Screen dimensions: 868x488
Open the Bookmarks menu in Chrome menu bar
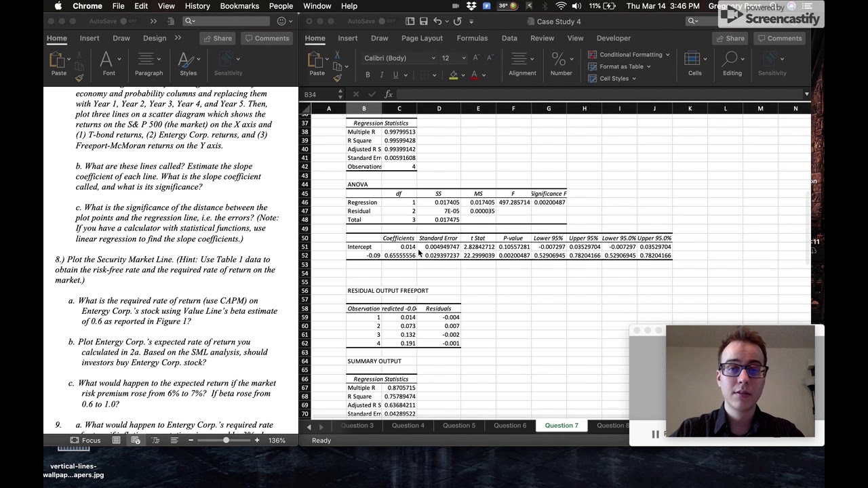(239, 6)
